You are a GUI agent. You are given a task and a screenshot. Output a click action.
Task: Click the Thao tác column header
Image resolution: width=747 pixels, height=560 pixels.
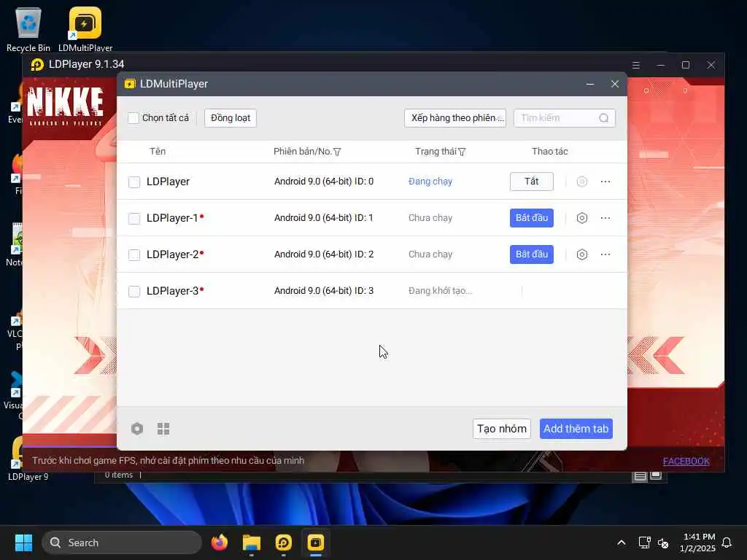(x=550, y=152)
